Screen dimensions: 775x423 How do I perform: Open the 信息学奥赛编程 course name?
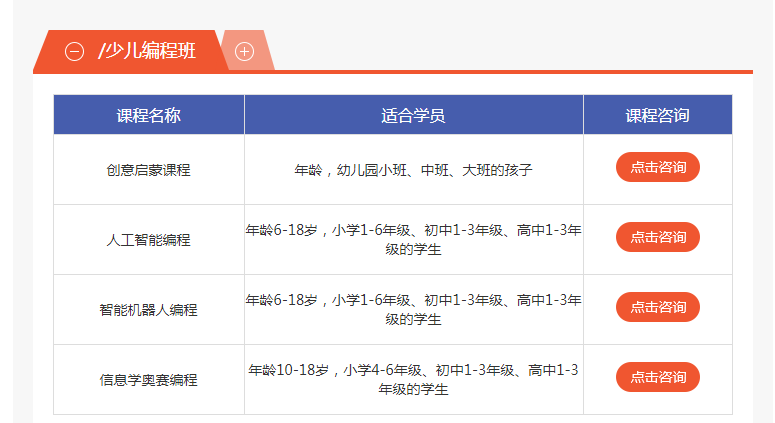pos(148,380)
